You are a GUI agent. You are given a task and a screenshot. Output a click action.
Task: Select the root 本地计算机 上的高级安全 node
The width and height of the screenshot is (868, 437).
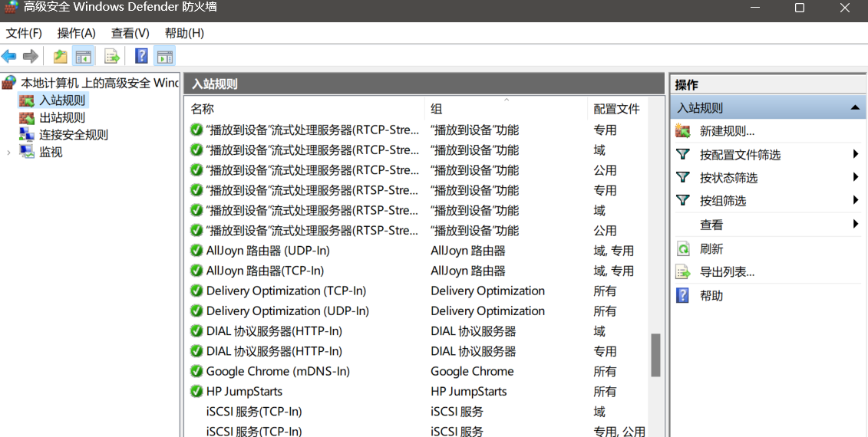coord(100,83)
